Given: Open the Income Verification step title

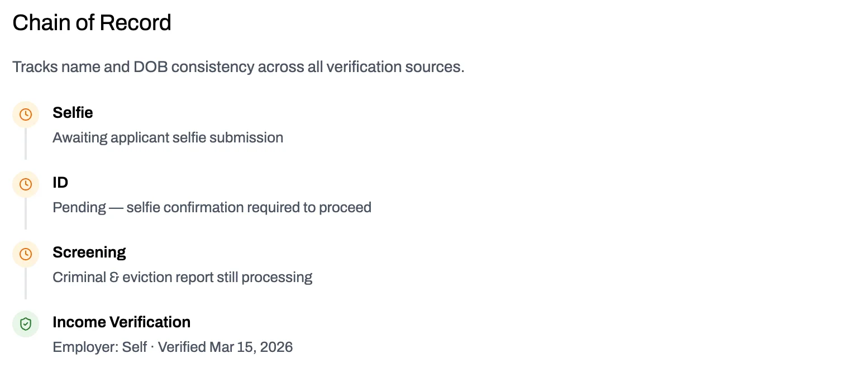Looking at the screenshot, I should pyautogui.click(x=121, y=322).
